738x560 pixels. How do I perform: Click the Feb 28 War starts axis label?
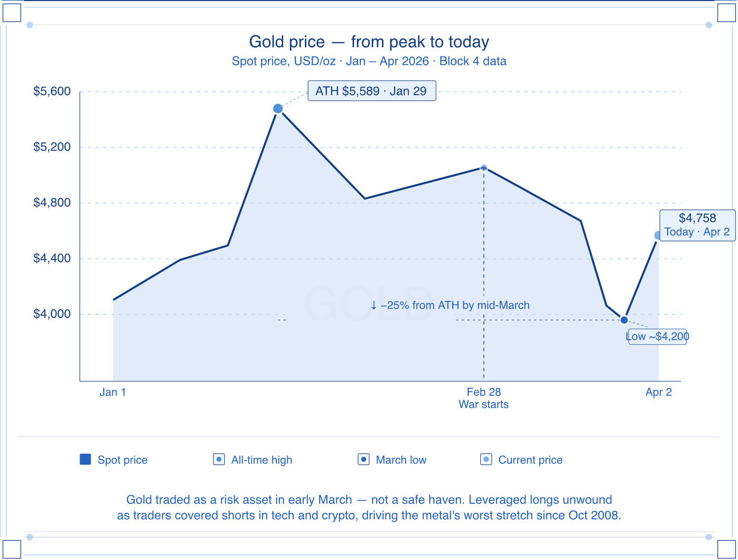coord(483,398)
